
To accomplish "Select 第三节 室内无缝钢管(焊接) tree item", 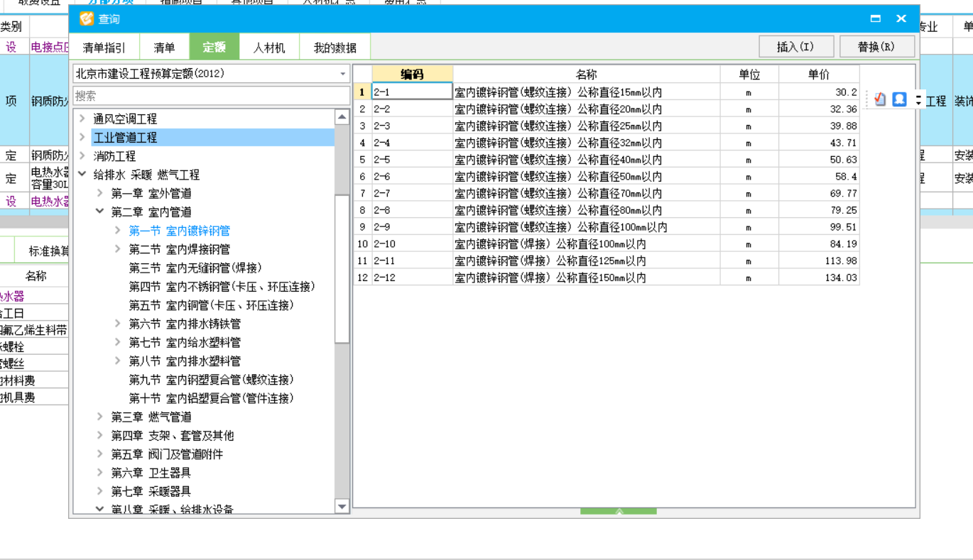I will click(x=195, y=268).
